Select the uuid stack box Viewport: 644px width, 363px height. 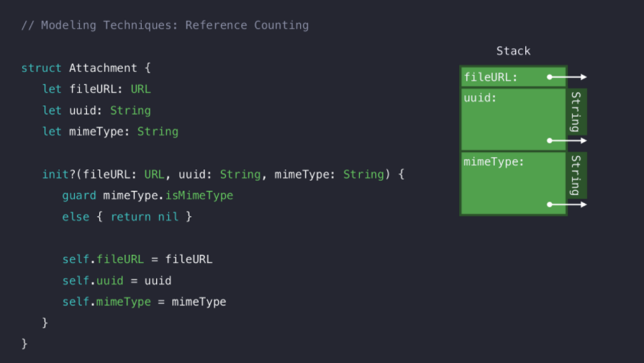513,120
